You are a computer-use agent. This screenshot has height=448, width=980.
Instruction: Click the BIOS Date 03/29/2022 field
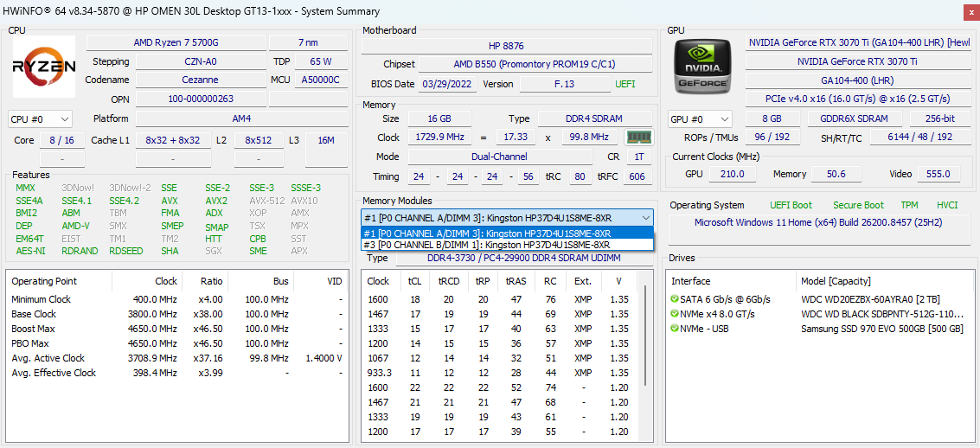click(x=448, y=84)
